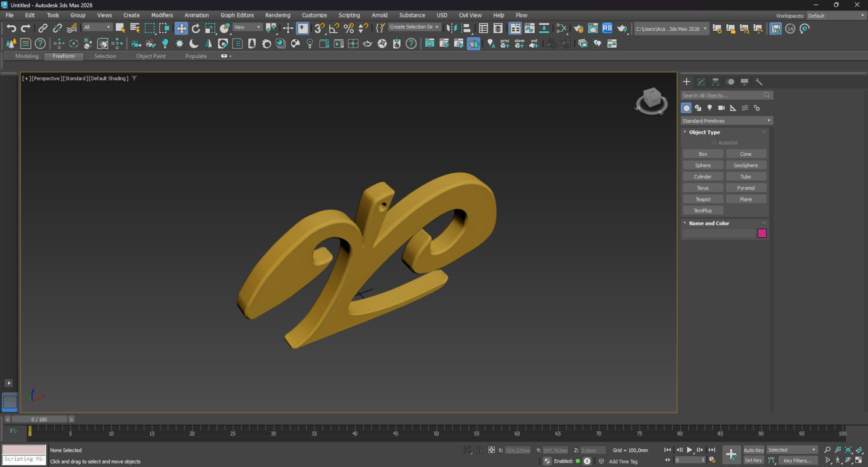
Task: Click the Teapot primitive button
Action: point(703,199)
